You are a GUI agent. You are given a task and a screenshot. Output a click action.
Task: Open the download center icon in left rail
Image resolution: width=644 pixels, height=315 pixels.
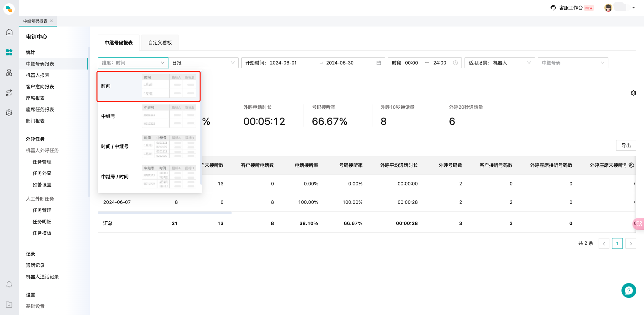tap(9, 304)
